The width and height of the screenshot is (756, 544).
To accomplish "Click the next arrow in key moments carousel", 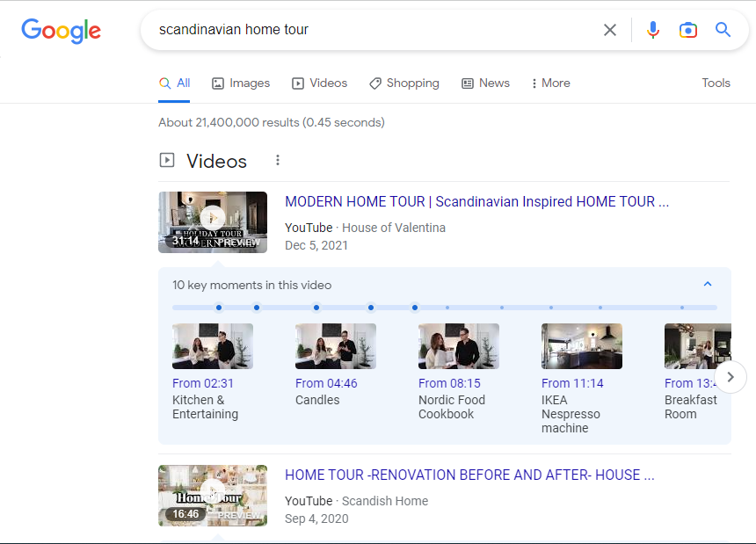I will (x=731, y=377).
